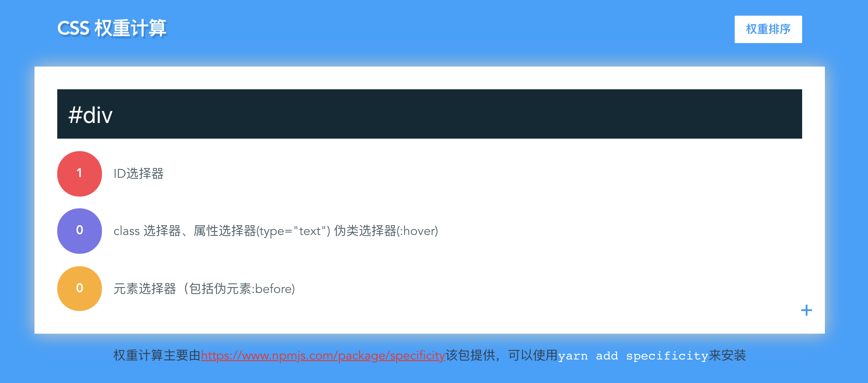Select the ID选择器 label text
Image resolution: width=868 pixels, height=383 pixels.
(138, 173)
